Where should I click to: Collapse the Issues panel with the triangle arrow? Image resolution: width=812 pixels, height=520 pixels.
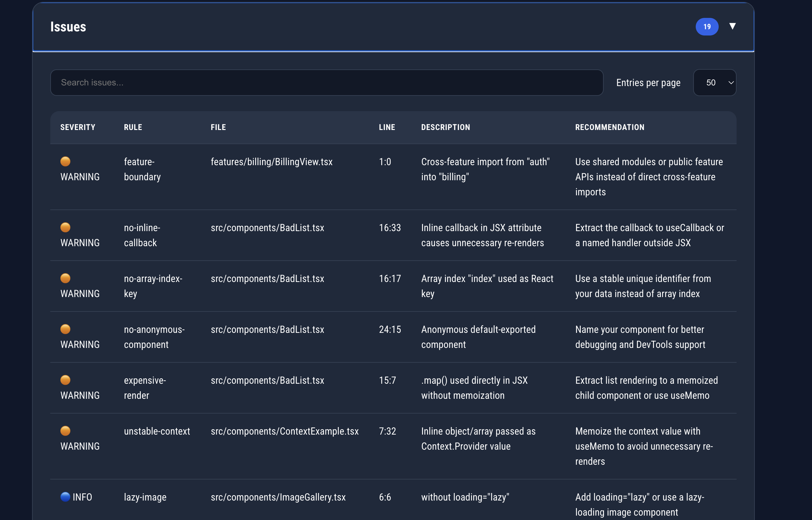point(732,26)
